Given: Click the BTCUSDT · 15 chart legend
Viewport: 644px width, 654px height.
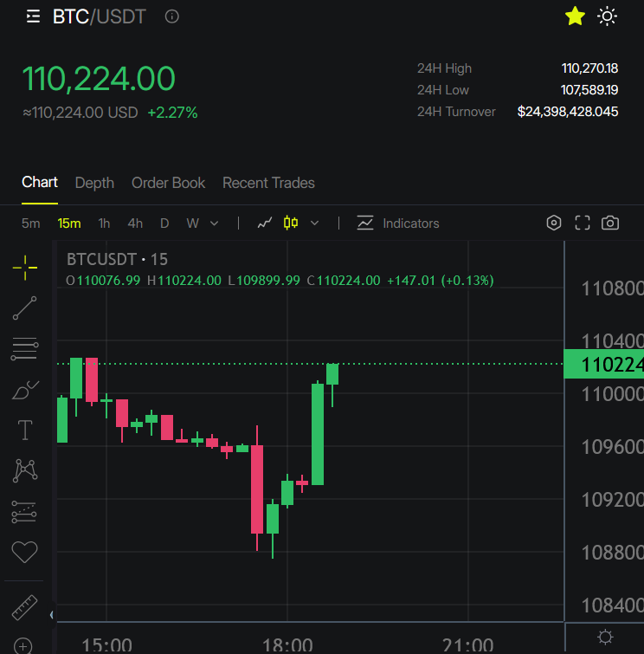Looking at the screenshot, I should tap(117, 259).
